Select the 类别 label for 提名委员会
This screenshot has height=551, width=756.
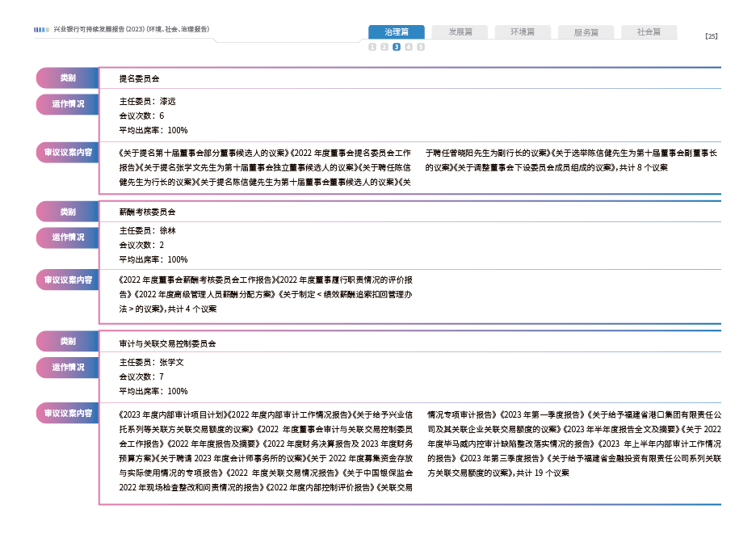(x=67, y=78)
